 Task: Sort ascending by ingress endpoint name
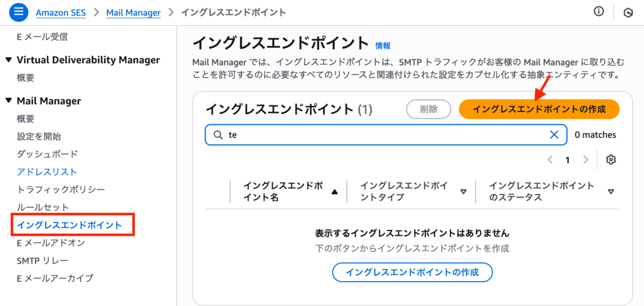point(335,192)
